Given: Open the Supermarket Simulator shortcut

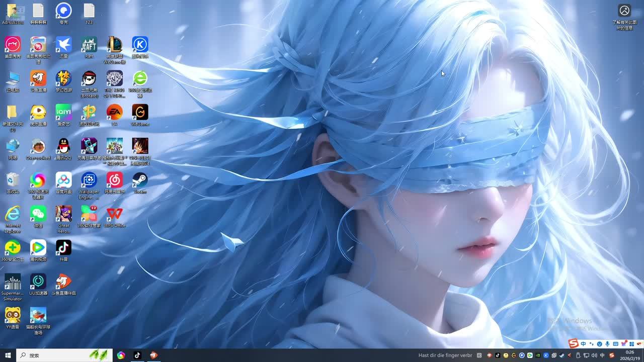Looking at the screenshot, I should (x=13, y=282).
